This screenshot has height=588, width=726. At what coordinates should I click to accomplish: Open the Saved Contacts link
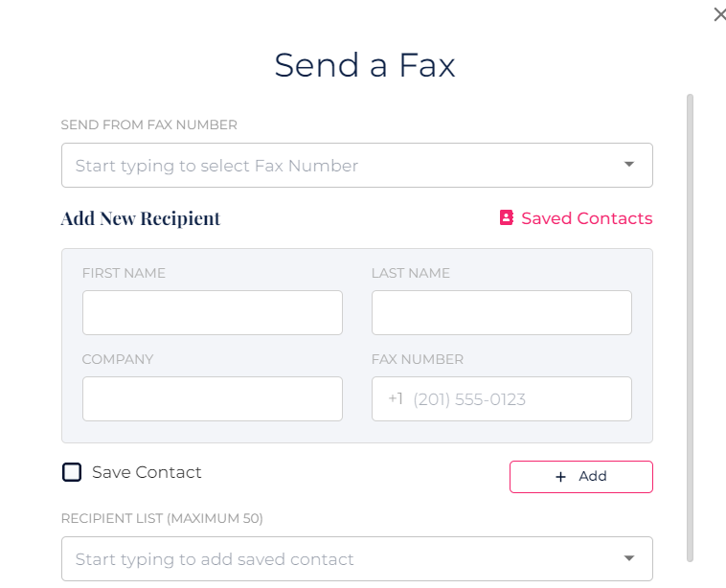point(586,218)
